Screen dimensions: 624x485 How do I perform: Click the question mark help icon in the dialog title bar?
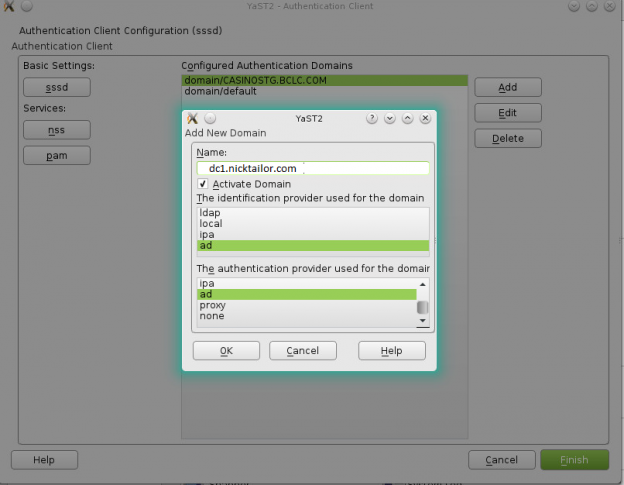[372, 118]
